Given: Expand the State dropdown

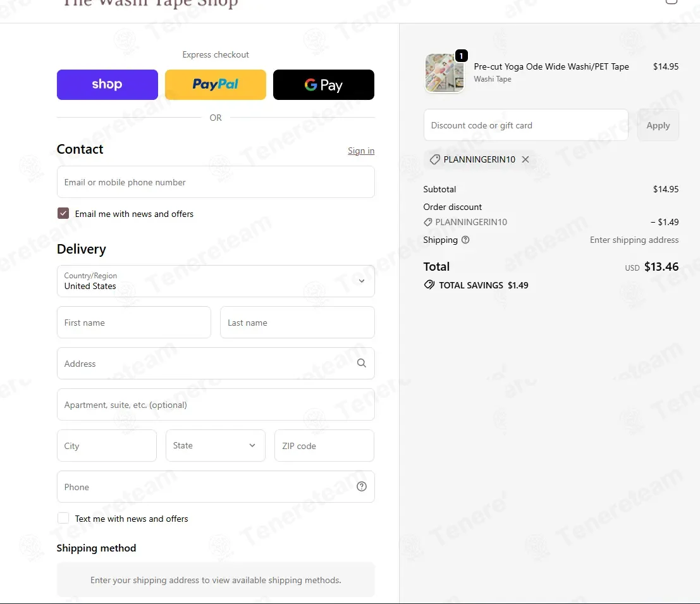Looking at the screenshot, I should [x=216, y=445].
